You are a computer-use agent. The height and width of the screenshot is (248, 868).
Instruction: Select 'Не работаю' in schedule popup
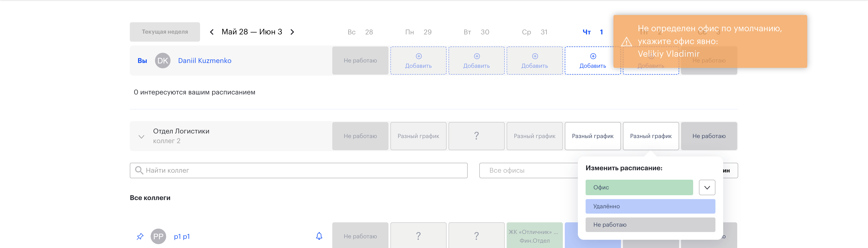(650, 225)
